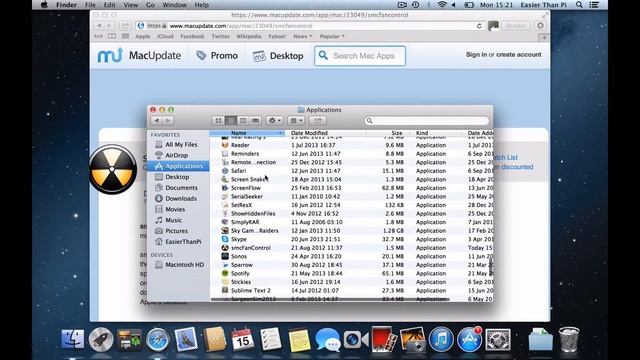Open the Go menu in menu bar
This screenshot has height=360, width=640.
pos(150,5)
